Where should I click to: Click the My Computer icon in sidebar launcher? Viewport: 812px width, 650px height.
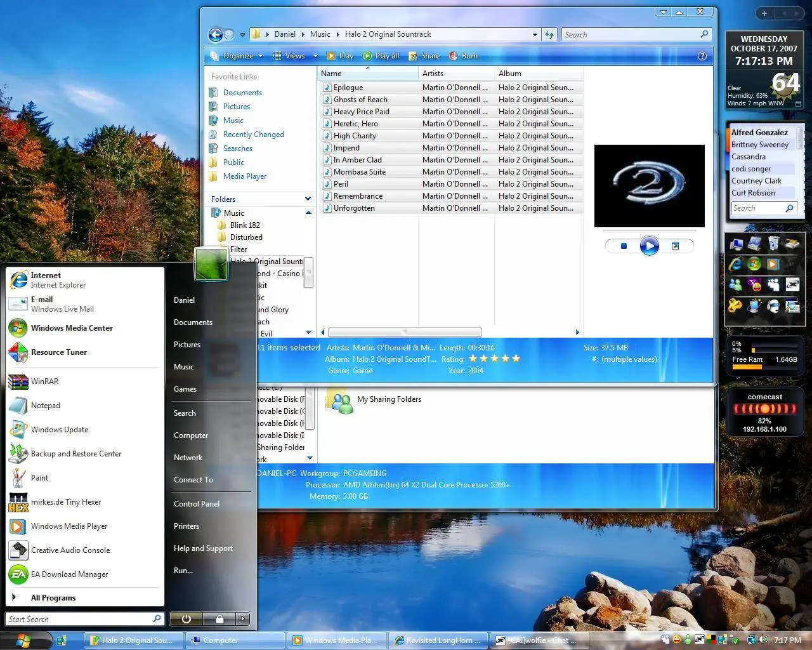[736, 243]
